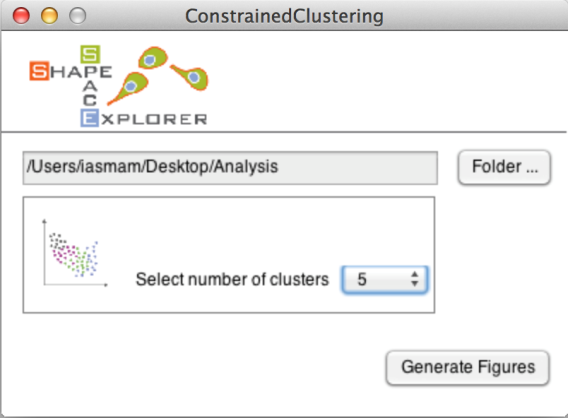Click the rightmost green cell shape
This screenshot has height=418, width=568.
coord(190,76)
